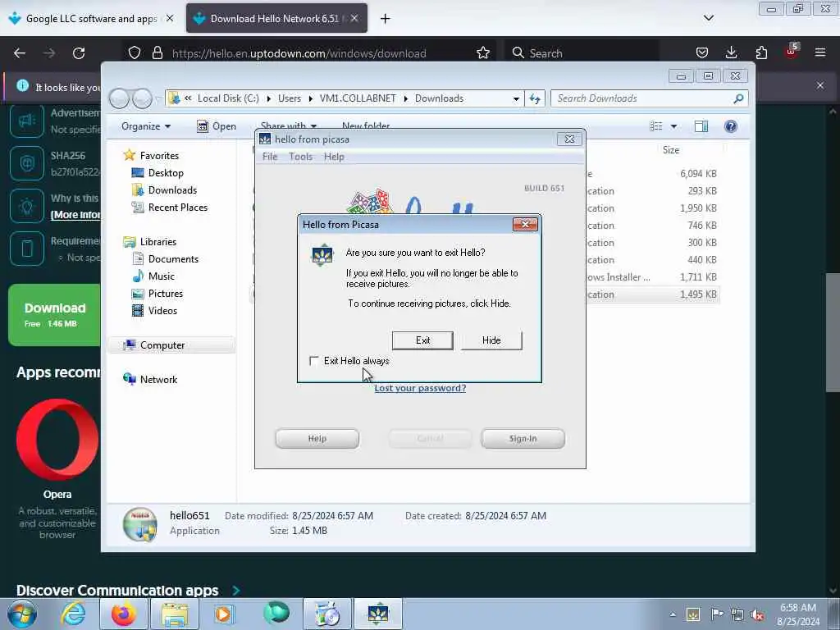This screenshot has width=840, height=630.
Task: Open Organize dropdown in Explorer toolbar
Action: click(146, 126)
